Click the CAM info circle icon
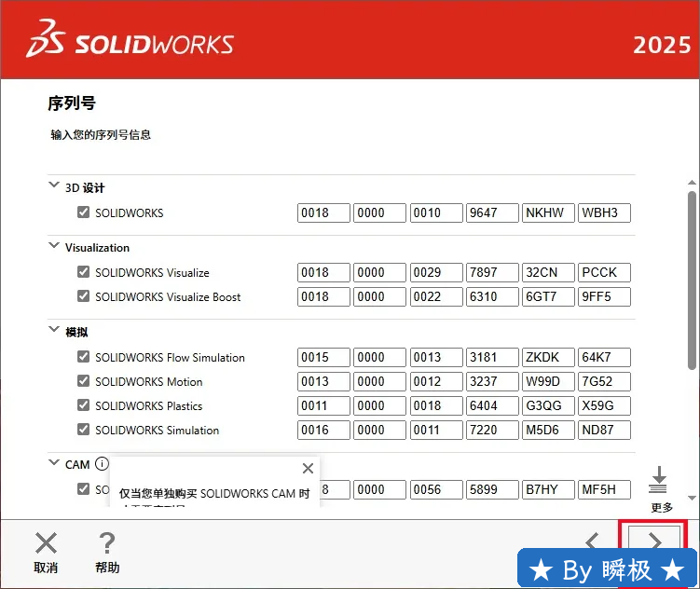The image size is (700, 589). click(102, 464)
